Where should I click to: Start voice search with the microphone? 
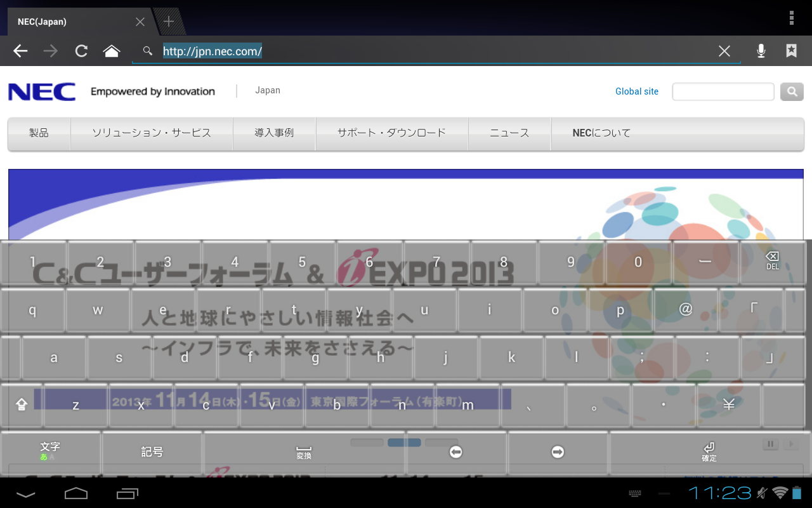pos(761,51)
